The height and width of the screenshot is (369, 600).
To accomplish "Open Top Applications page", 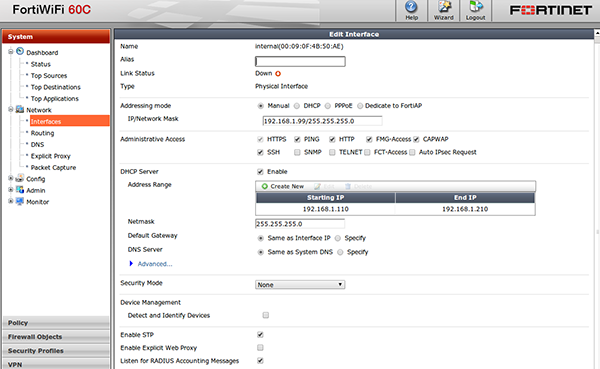I will coord(55,98).
